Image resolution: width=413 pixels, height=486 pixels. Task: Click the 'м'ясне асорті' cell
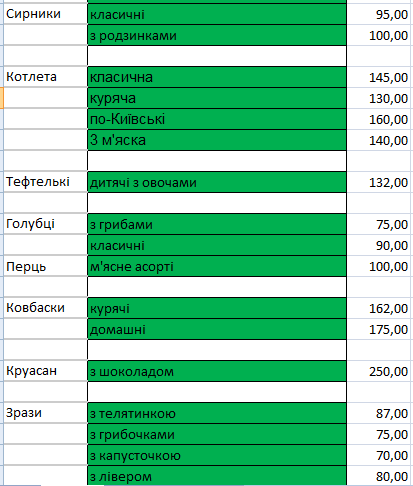pyautogui.click(x=217, y=266)
